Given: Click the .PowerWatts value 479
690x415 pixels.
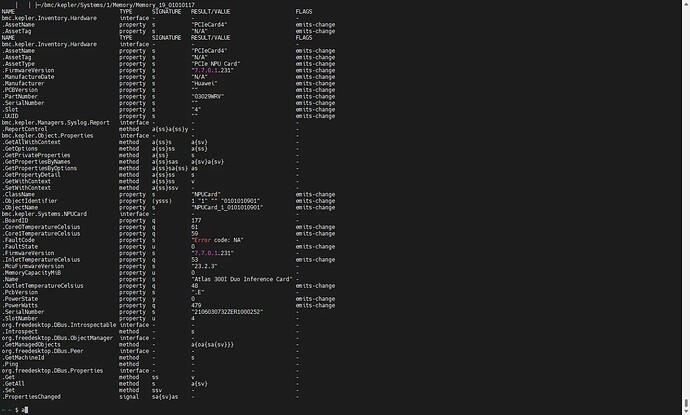Looking at the screenshot, I should coord(197,305).
